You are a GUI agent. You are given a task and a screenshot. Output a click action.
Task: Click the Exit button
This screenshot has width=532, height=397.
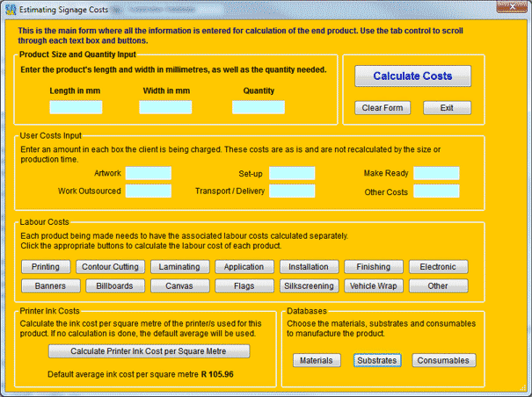[x=447, y=108]
